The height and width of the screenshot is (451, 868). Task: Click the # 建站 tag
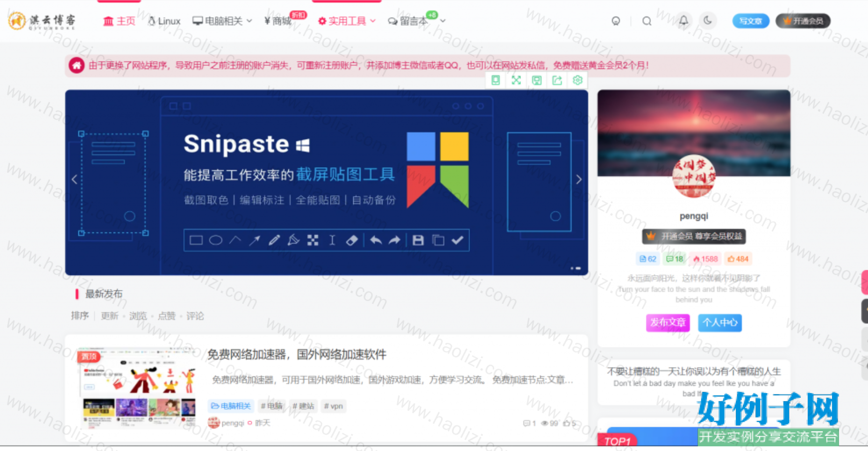[303, 406]
